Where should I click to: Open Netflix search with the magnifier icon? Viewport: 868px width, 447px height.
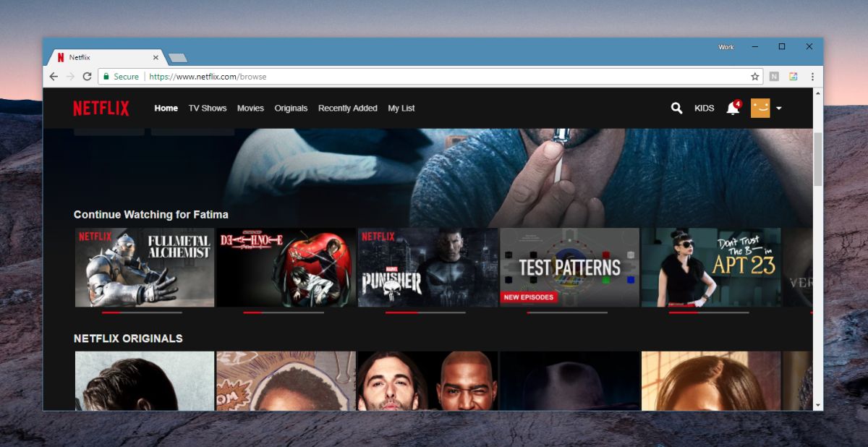(x=676, y=108)
